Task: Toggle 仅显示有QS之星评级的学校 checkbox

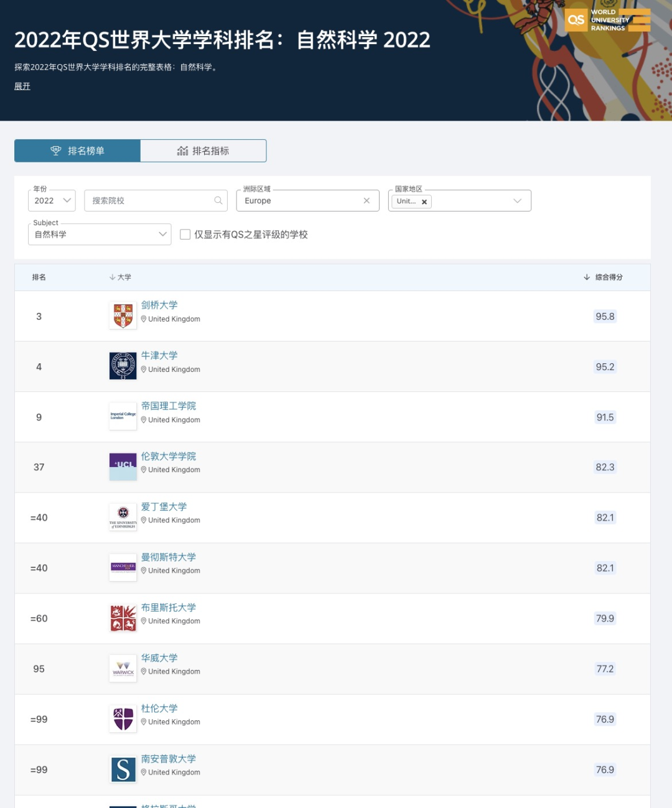Action: 185,235
